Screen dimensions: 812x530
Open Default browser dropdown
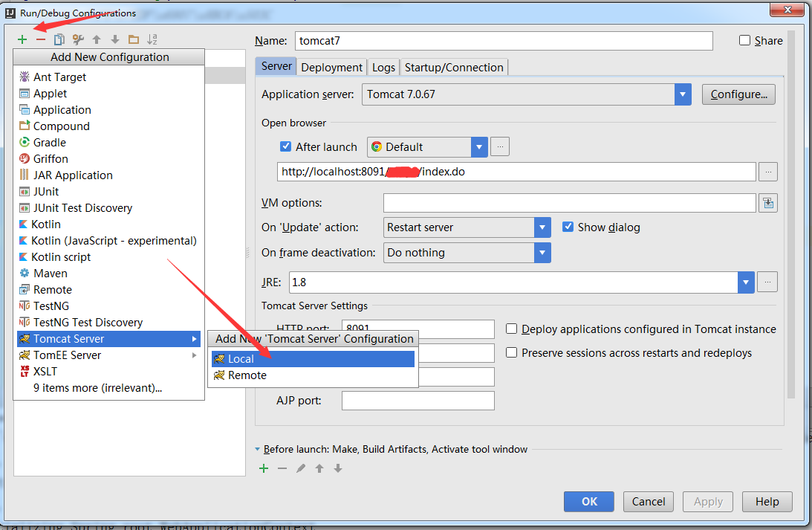pos(479,147)
